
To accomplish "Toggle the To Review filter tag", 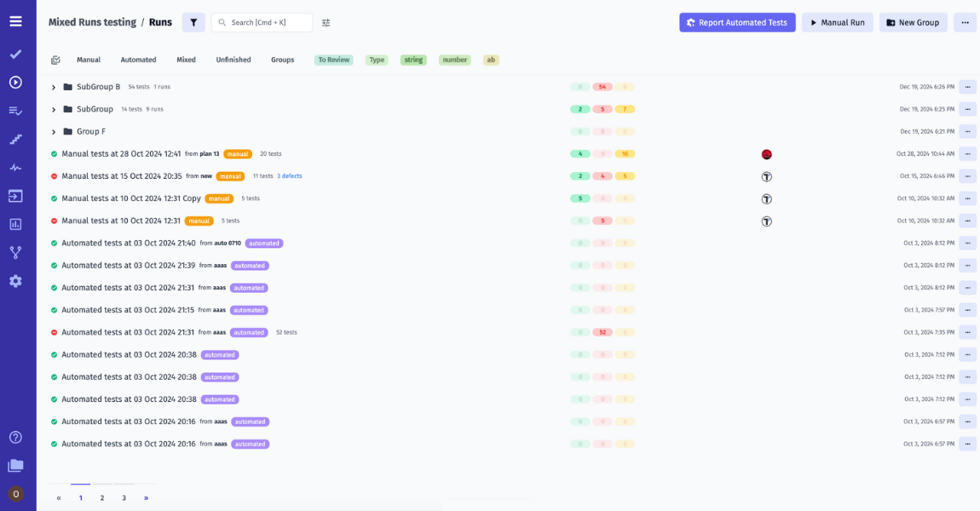I will [x=334, y=60].
